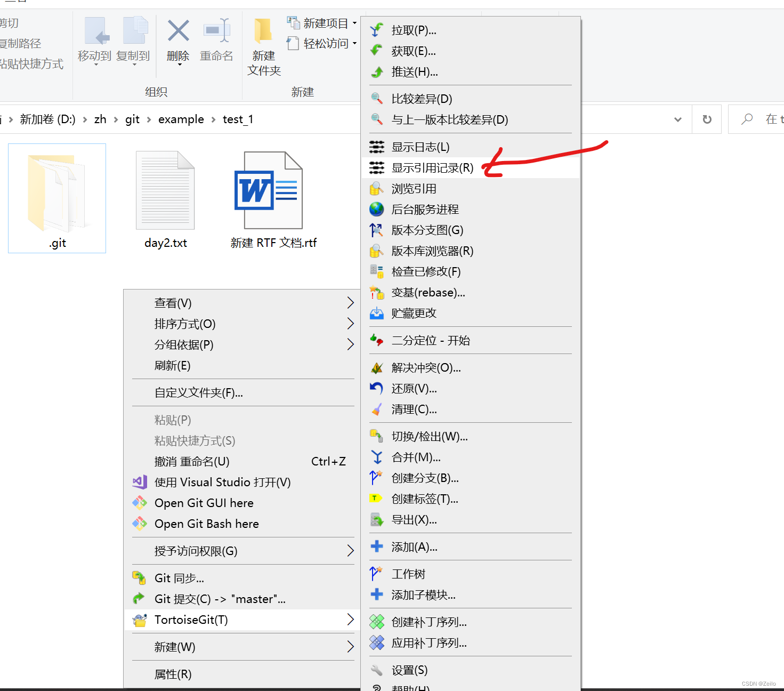Screen dimensions: 784x691
Task: Select 撤消 重命名(U) entry
Action: (x=242, y=461)
